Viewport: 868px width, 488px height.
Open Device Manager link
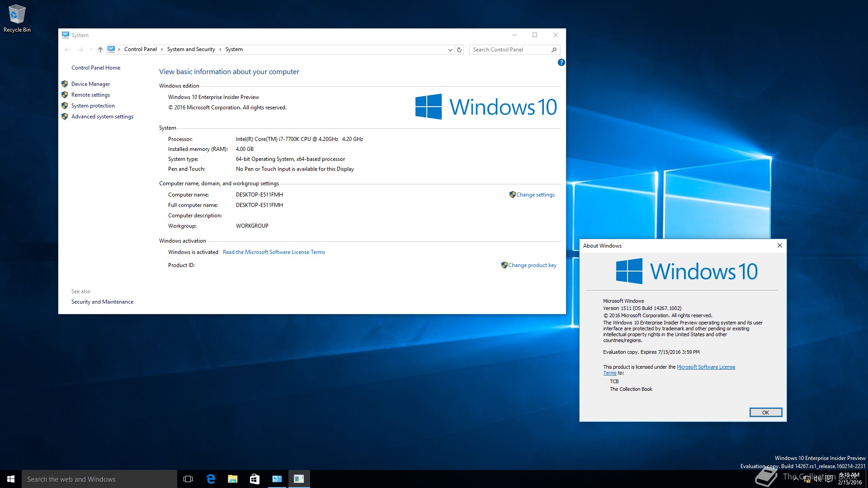coord(90,84)
